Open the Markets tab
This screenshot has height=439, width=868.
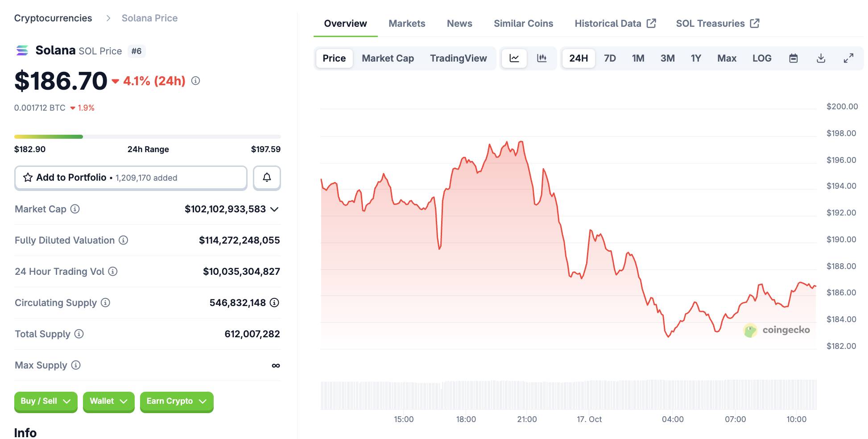pyautogui.click(x=407, y=24)
